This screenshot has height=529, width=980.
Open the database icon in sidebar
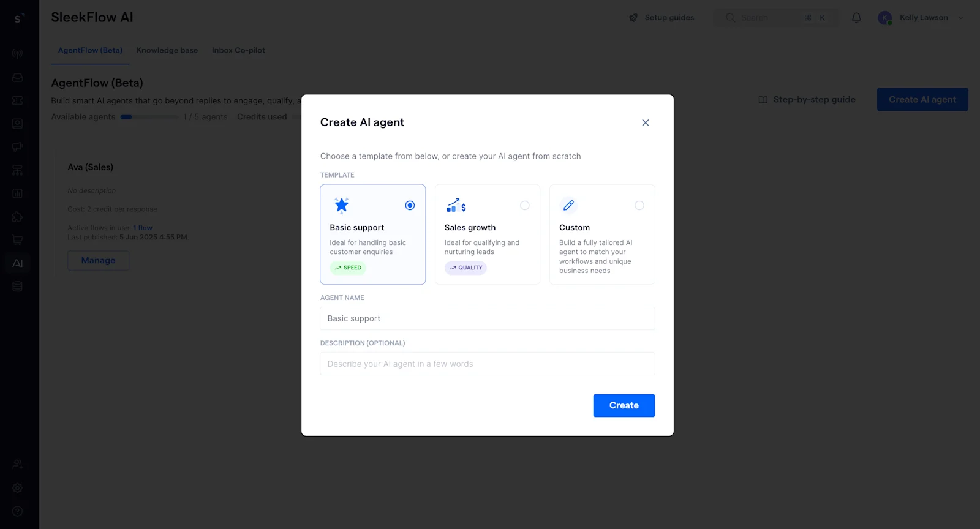[18, 287]
